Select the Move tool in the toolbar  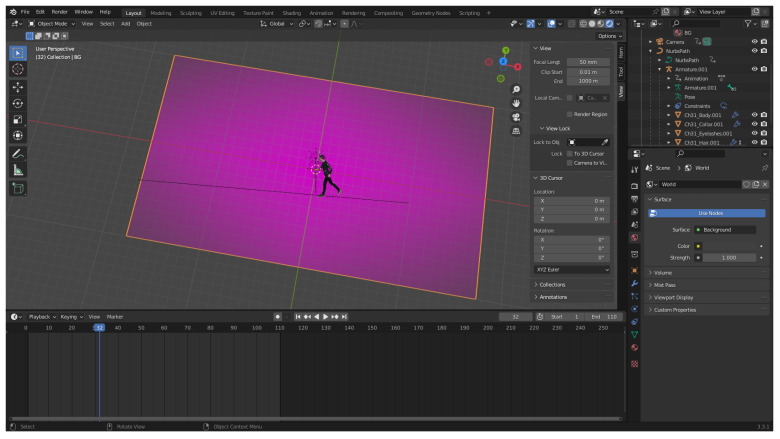[18, 87]
